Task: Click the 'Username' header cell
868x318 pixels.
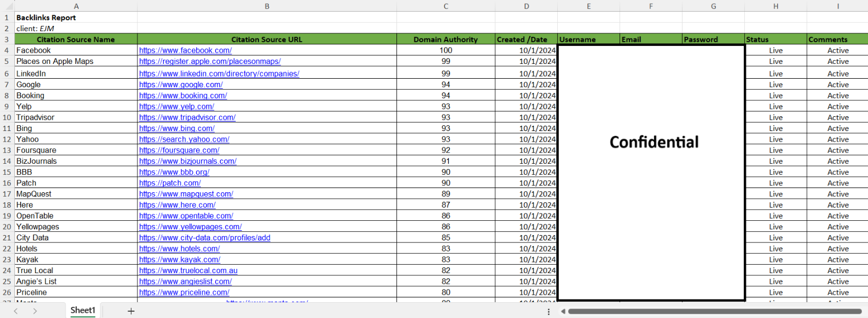Action: [x=588, y=40]
